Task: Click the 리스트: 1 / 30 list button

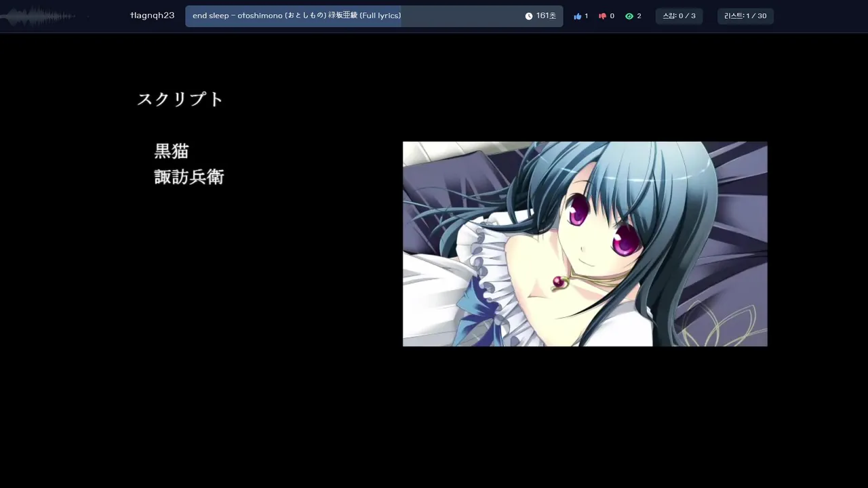Action: tap(745, 16)
